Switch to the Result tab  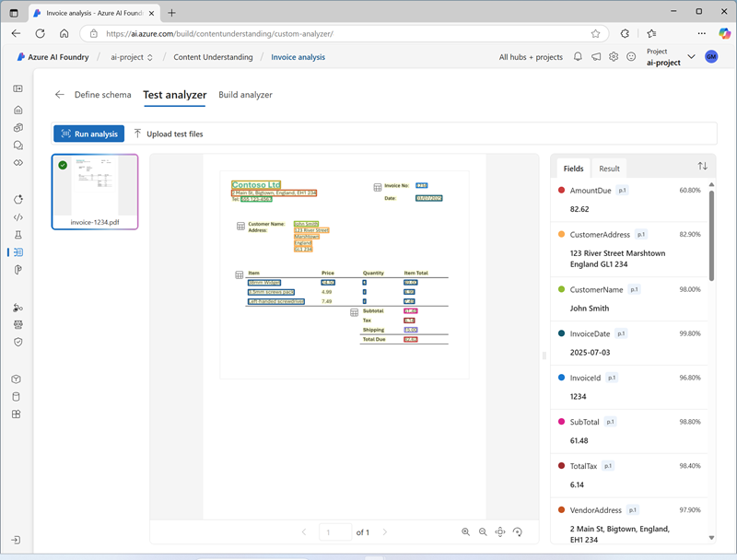609,169
